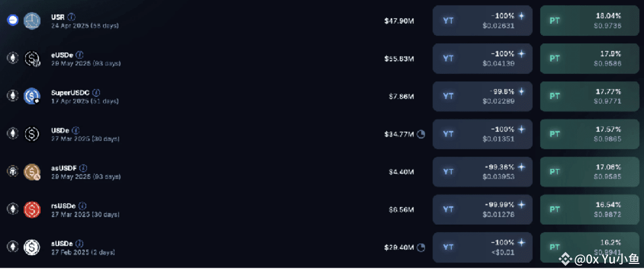
Task: Open SuperUSDC info tooltip icon
Action: click(96, 93)
